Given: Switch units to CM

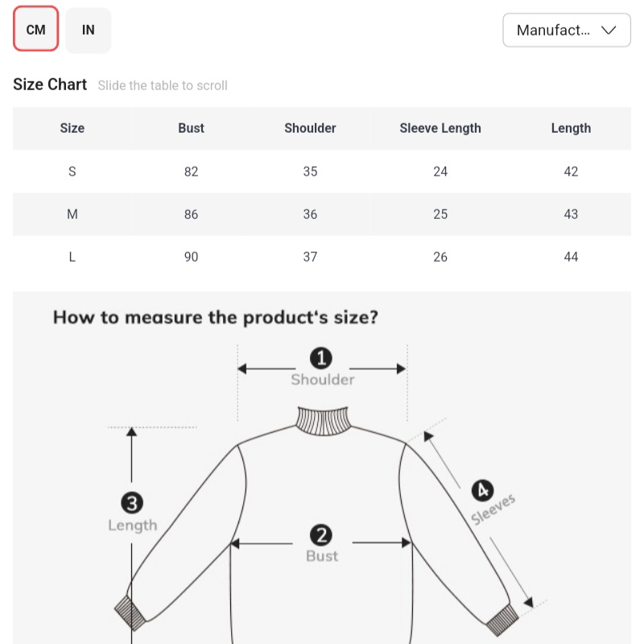Looking at the screenshot, I should [36, 30].
